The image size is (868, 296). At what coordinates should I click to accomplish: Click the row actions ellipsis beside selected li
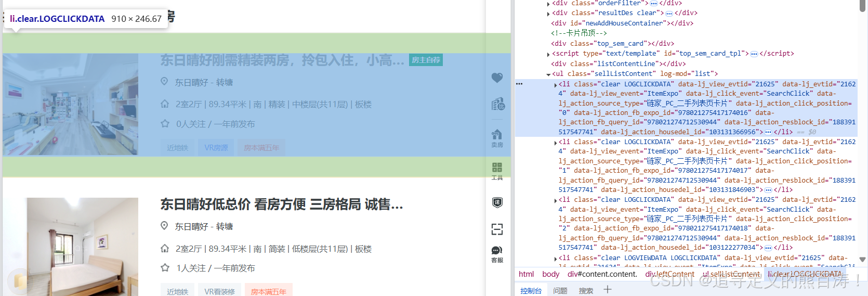(519, 84)
